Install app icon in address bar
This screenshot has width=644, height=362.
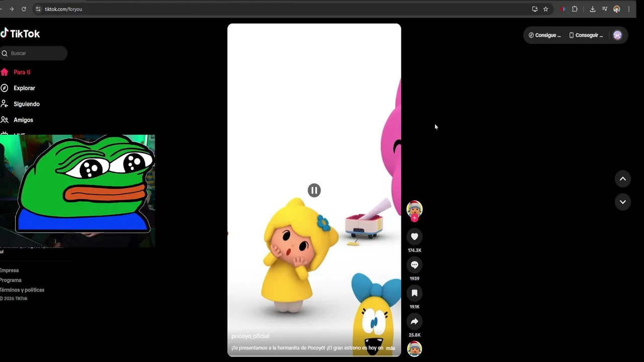[535, 9]
